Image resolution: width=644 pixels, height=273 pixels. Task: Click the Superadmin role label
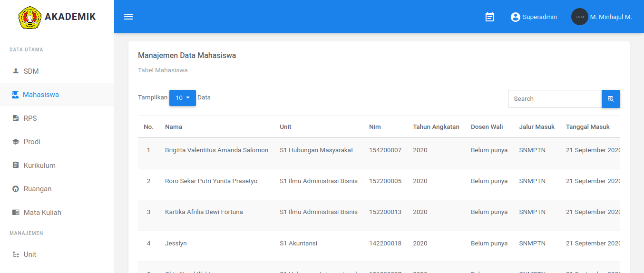click(x=540, y=17)
